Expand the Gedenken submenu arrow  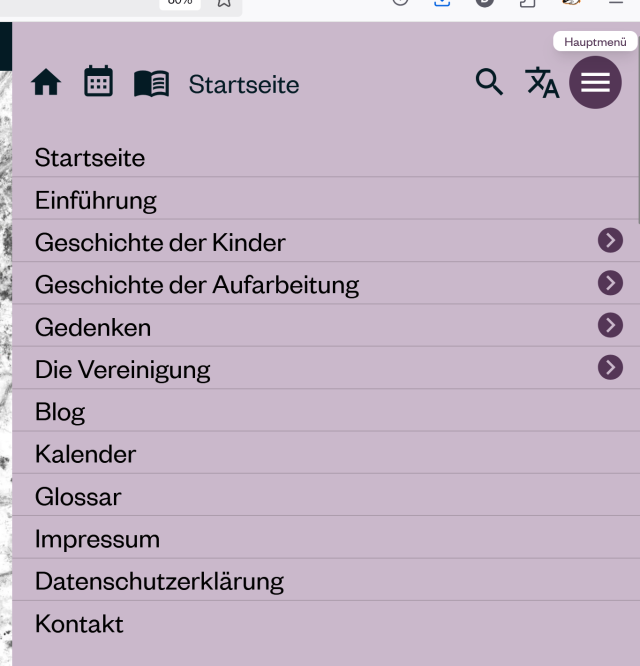[x=610, y=325]
